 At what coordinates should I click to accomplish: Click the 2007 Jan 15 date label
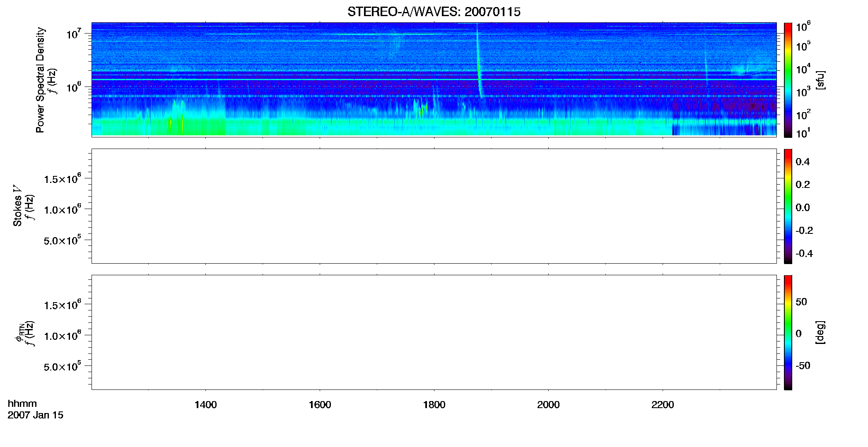36,415
